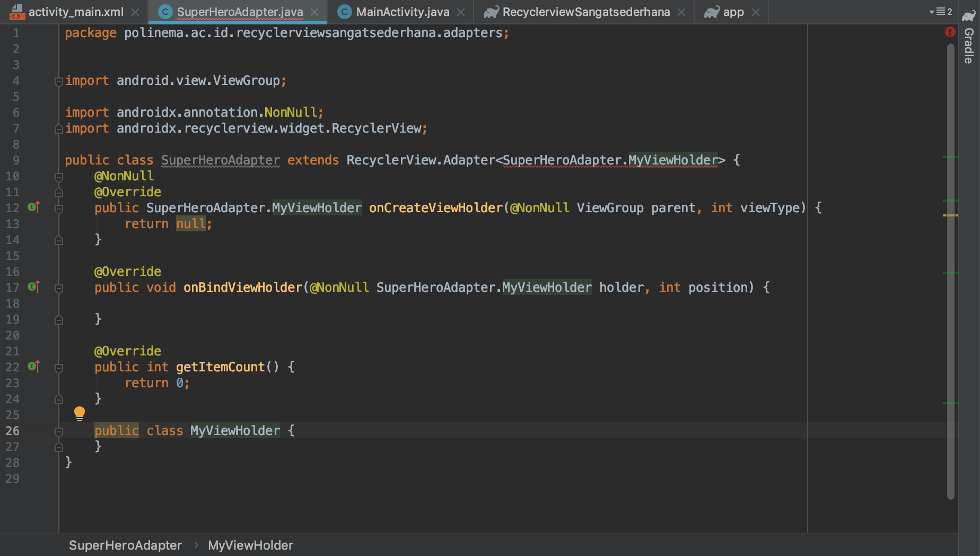Click the vertical editor scrollbar

pos(951,271)
